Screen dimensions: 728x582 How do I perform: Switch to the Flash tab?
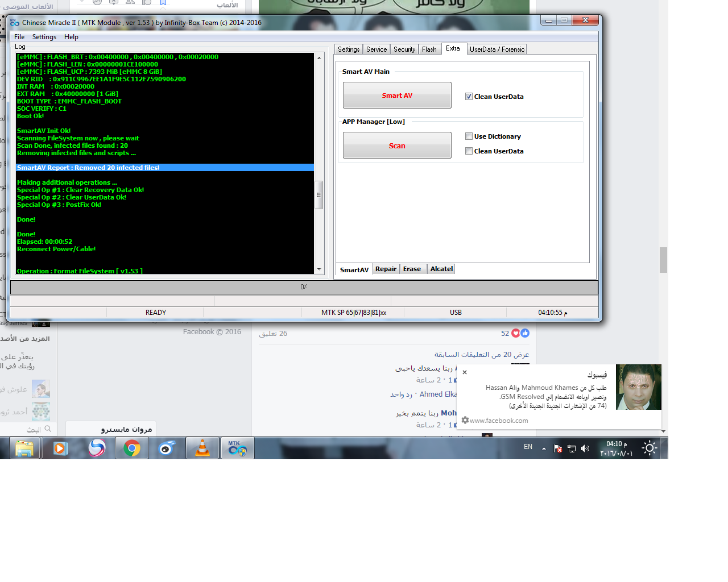[x=429, y=49]
